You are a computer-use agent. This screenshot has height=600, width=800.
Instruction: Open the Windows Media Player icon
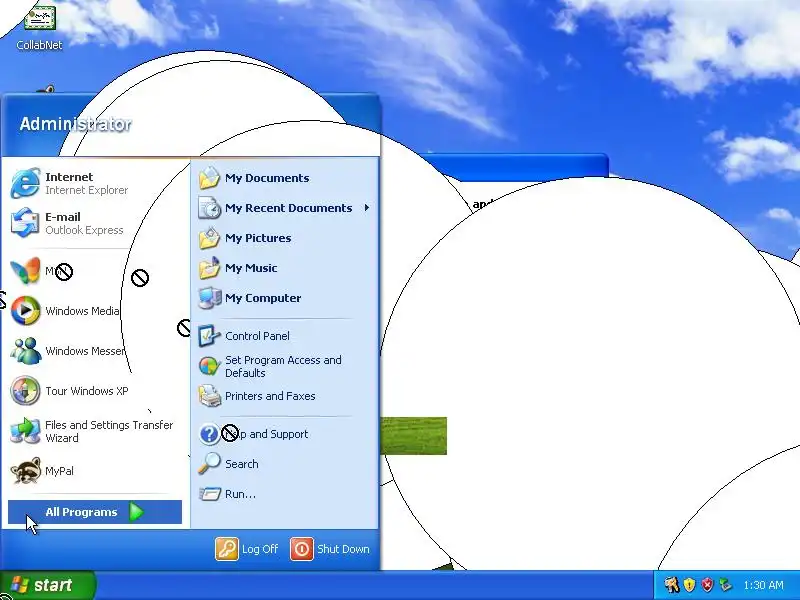[x=25, y=311]
